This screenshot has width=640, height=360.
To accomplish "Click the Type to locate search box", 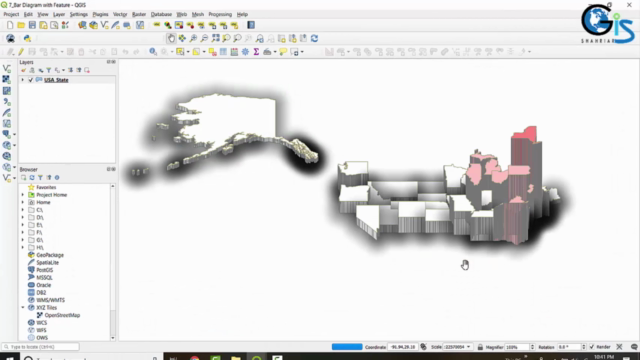I will click(x=40, y=347).
